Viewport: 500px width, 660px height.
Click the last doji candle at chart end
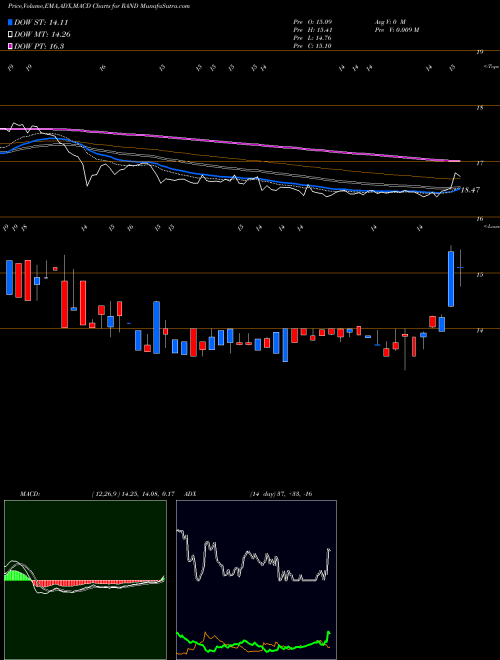pyautogui.click(x=460, y=268)
